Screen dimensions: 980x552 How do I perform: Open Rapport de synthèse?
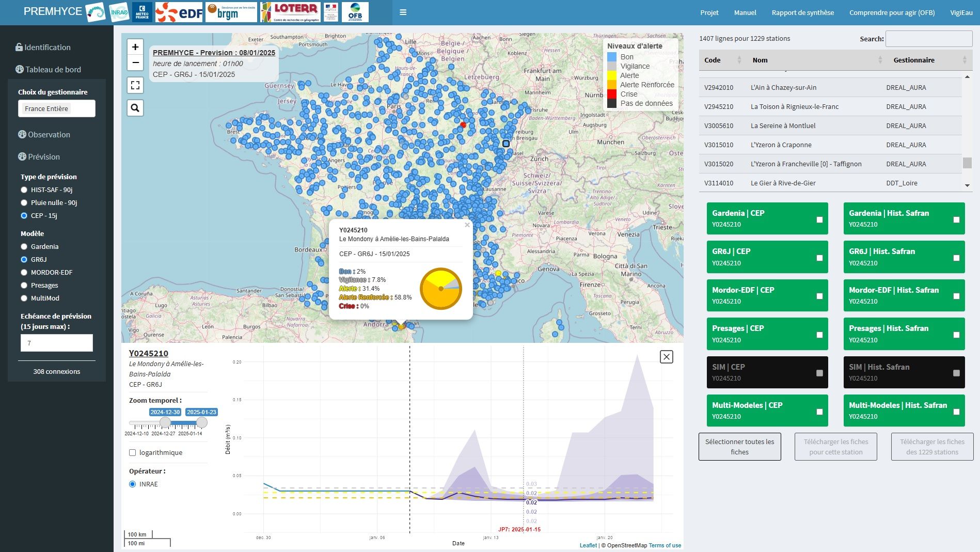pos(802,12)
